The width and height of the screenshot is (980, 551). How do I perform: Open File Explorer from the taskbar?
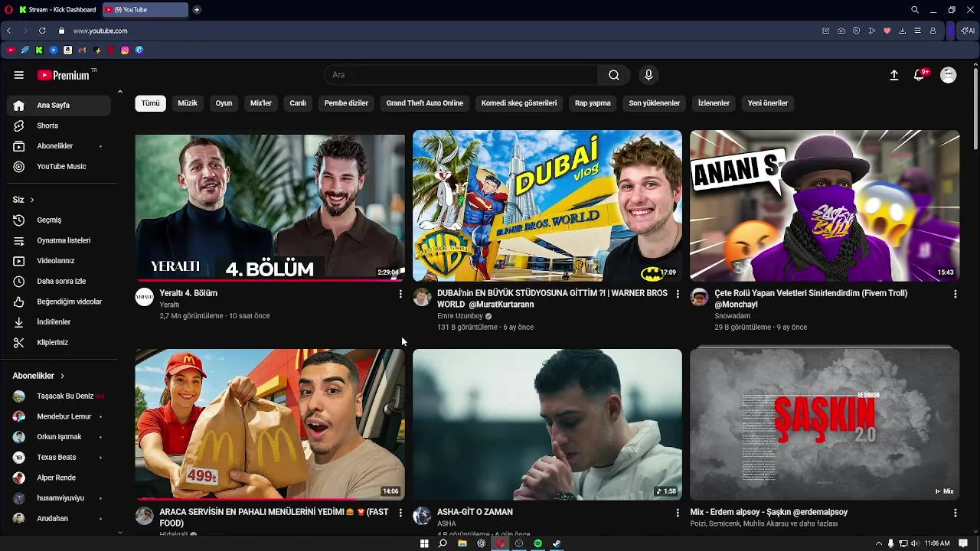point(462,543)
